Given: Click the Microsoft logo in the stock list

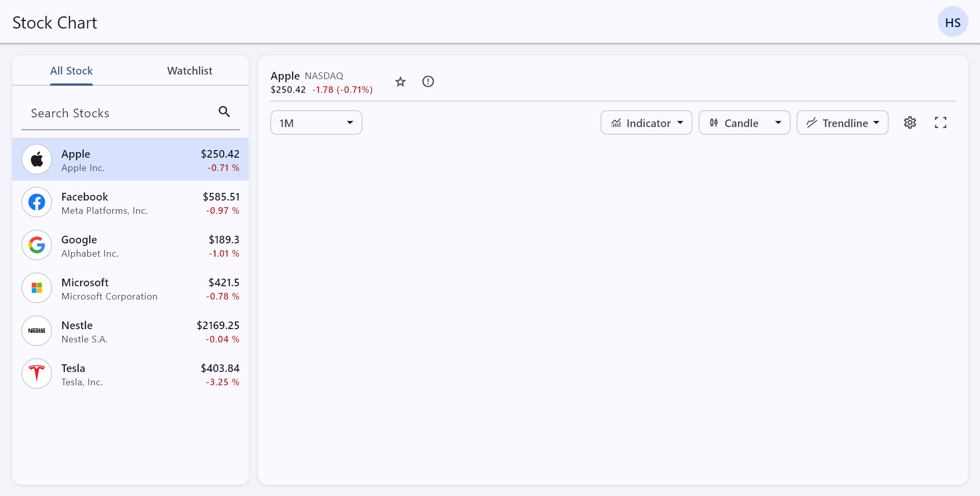Looking at the screenshot, I should pyautogui.click(x=36, y=288).
